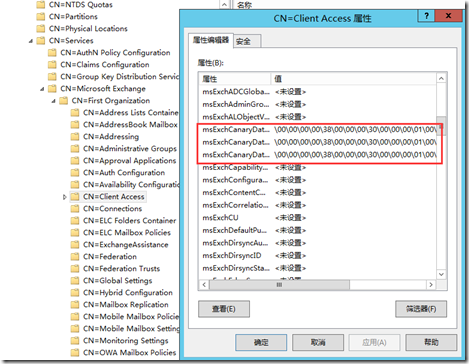Select the msExchAdminGro... attribute row
This screenshot has height=364, width=469.
coord(318,104)
